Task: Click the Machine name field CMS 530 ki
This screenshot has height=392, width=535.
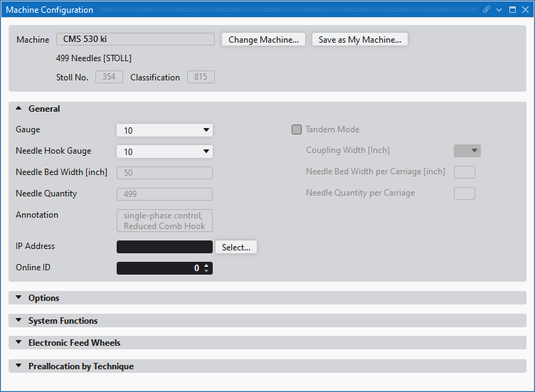Action: point(135,39)
